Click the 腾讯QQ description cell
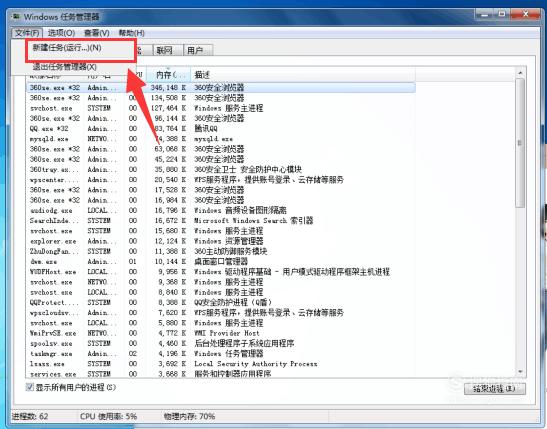This screenshot has width=547, height=429. pos(206,129)
